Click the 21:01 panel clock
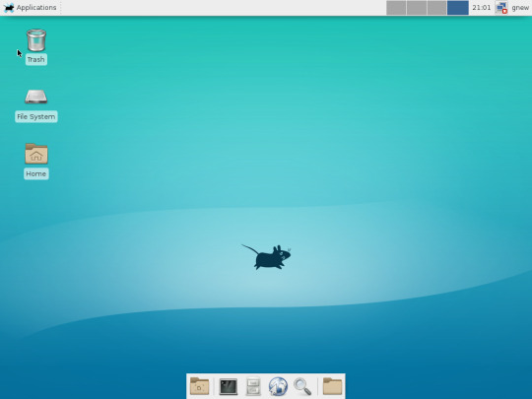Screen dimensions: 532x399 [x=481, y=8]
